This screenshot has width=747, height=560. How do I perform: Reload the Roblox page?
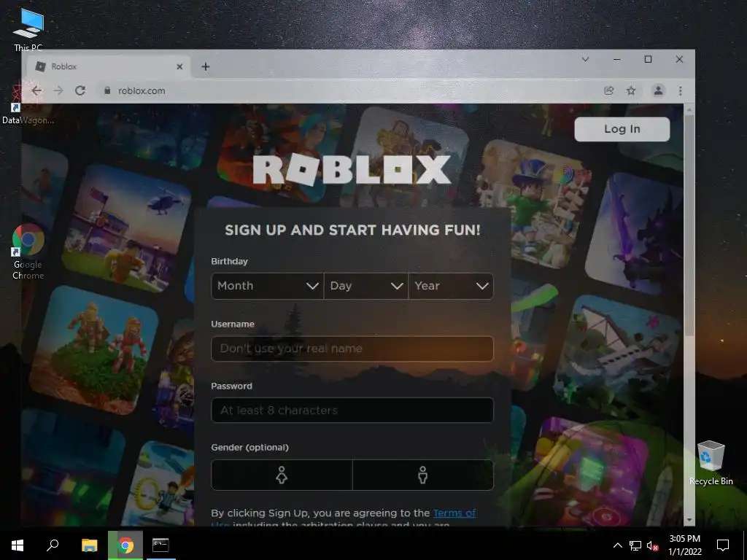pyautogui.click(x=80, y=90)
